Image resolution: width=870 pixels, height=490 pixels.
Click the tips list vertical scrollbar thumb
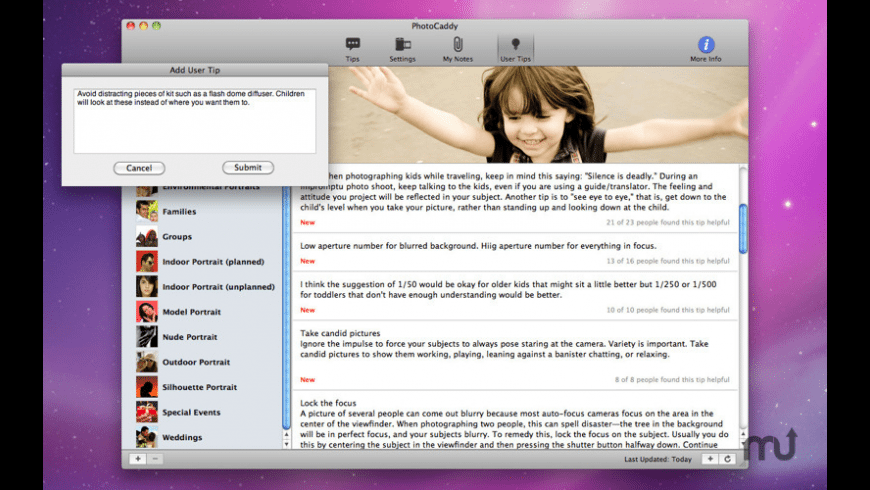[743, 229]
